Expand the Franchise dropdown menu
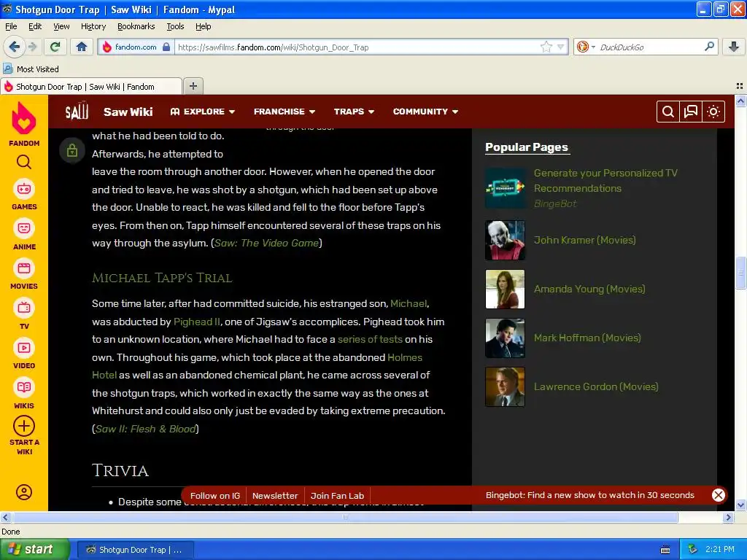Image resolution: width=747 pixels, height=560 pixels. coord(285,112)
